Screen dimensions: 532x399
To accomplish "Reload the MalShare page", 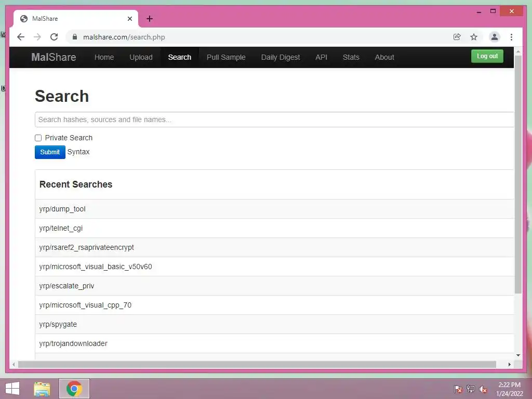I will 54,37.
